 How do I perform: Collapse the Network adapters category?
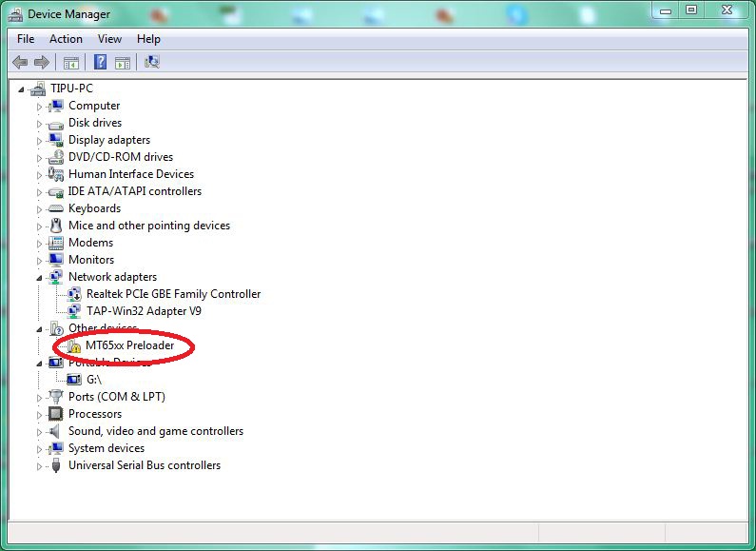[x=39, y=278]
